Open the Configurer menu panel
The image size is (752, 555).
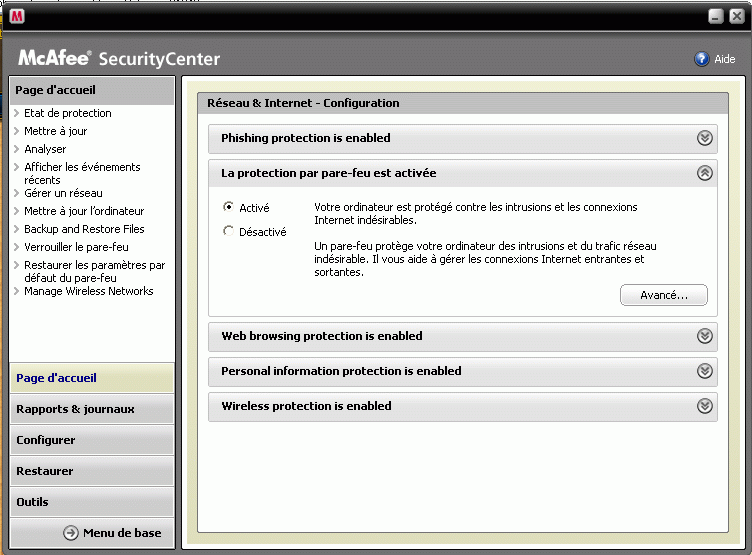[x=46, y=440]
